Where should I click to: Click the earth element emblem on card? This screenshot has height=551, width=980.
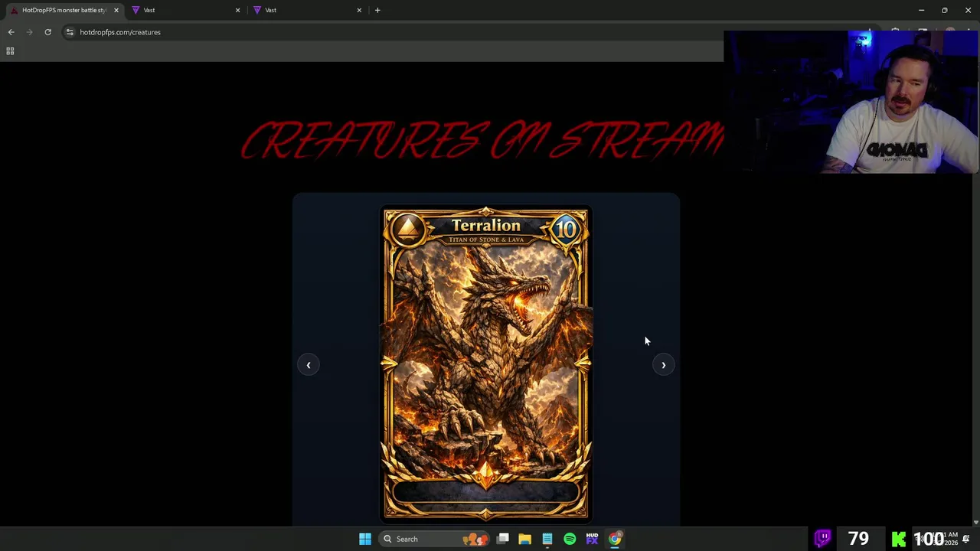tap(408, 228)
